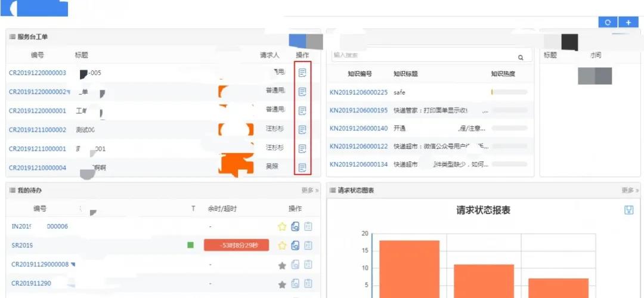
Task: Click the 余时/超时 column header
Action: (222, 209)
